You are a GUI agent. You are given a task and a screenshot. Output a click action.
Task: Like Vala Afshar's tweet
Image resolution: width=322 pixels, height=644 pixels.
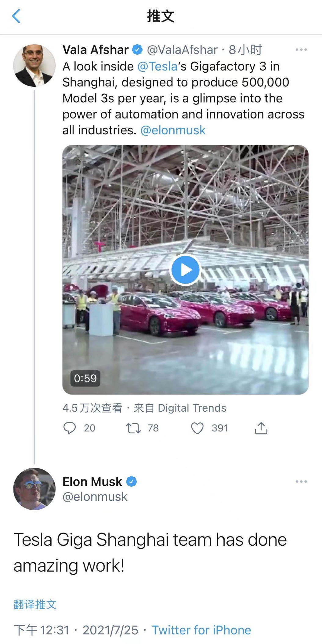click(x=197, y=428)
